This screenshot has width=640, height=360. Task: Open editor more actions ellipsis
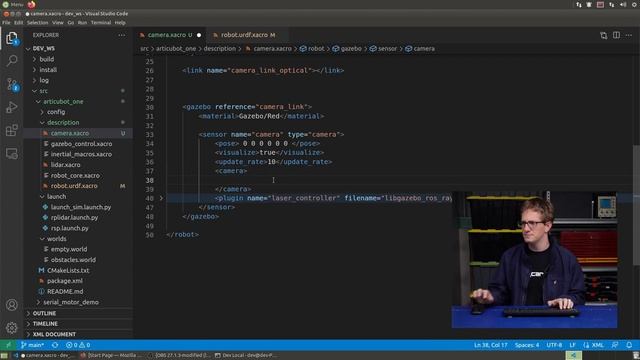click(x=629, y=36)
